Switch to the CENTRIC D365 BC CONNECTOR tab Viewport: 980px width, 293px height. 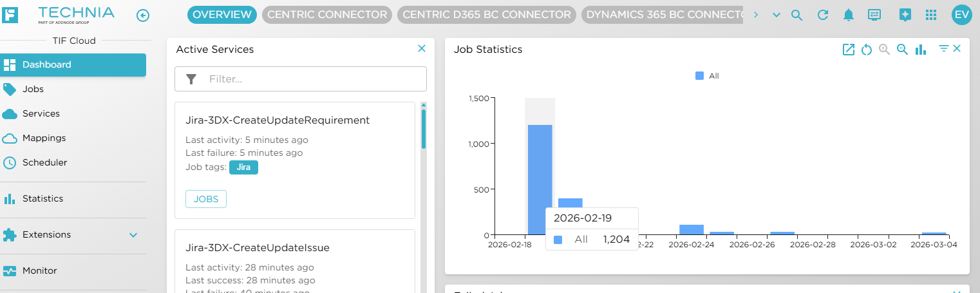(486, 15)
